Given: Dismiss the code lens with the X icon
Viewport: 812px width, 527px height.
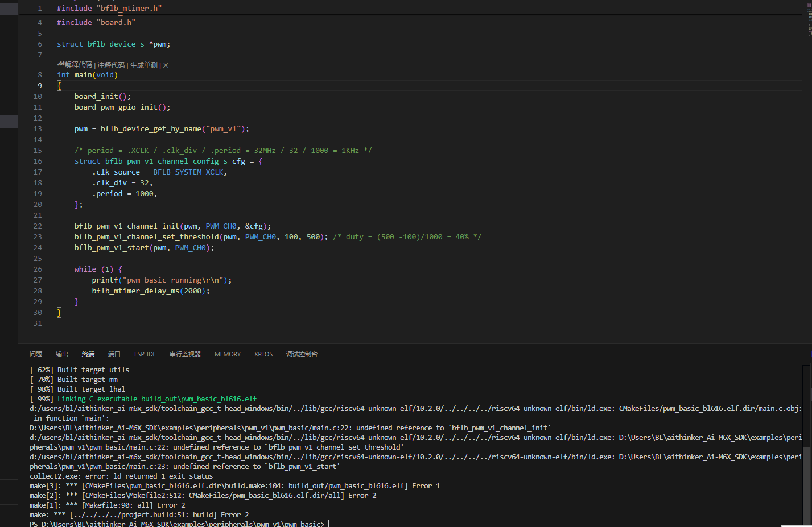Looking at the screenshot, I should (166, 65).
